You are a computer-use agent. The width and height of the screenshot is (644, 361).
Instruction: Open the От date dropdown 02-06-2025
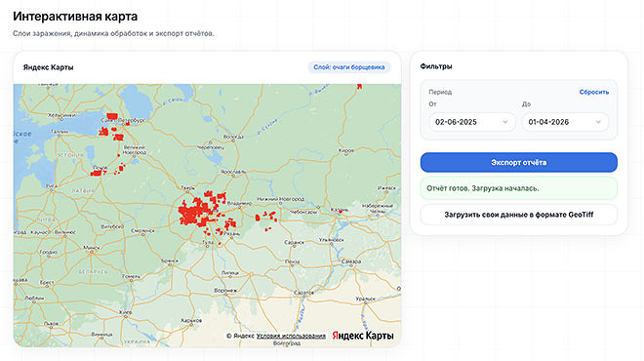tap(472, 122)
